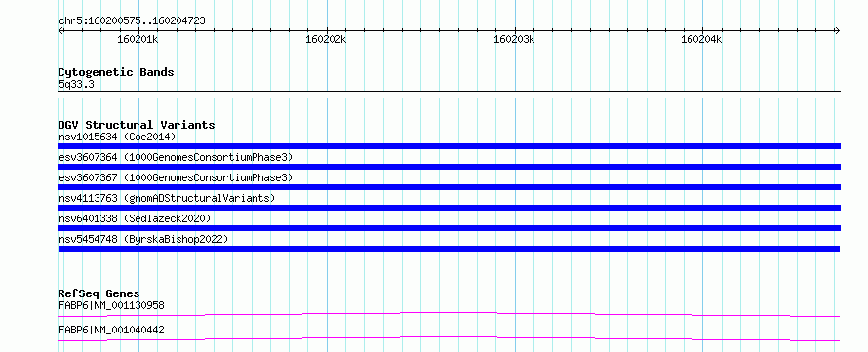
Task: Click the right arrowhead of the ruler
Action: click(x=838, y=31)
